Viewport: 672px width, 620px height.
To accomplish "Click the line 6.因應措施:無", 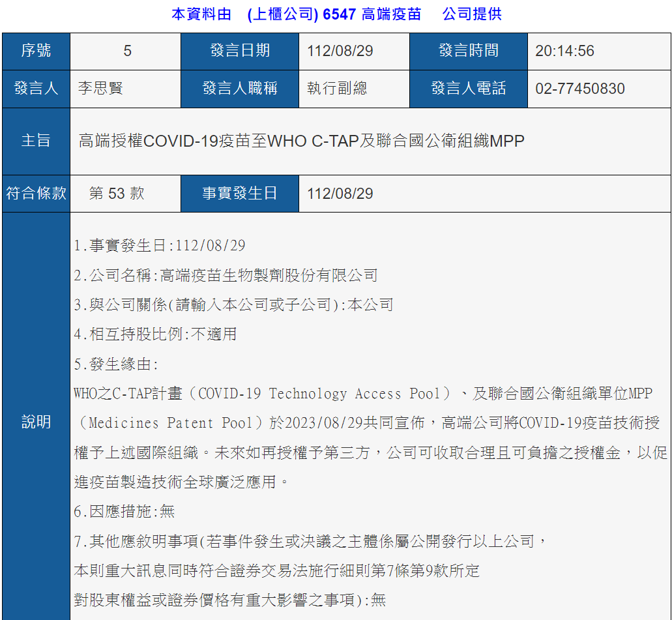I will tap(124, 512).
